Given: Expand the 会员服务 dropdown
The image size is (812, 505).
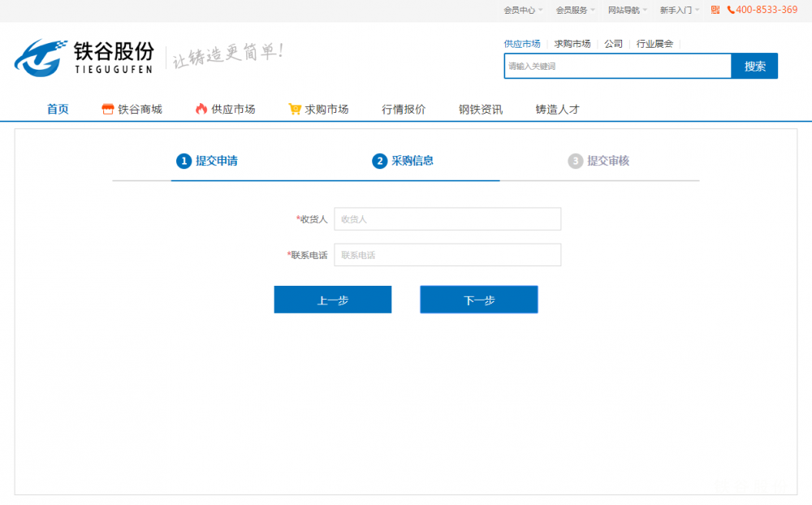Looking at the screenshot, I should click(x=575, y=10).
